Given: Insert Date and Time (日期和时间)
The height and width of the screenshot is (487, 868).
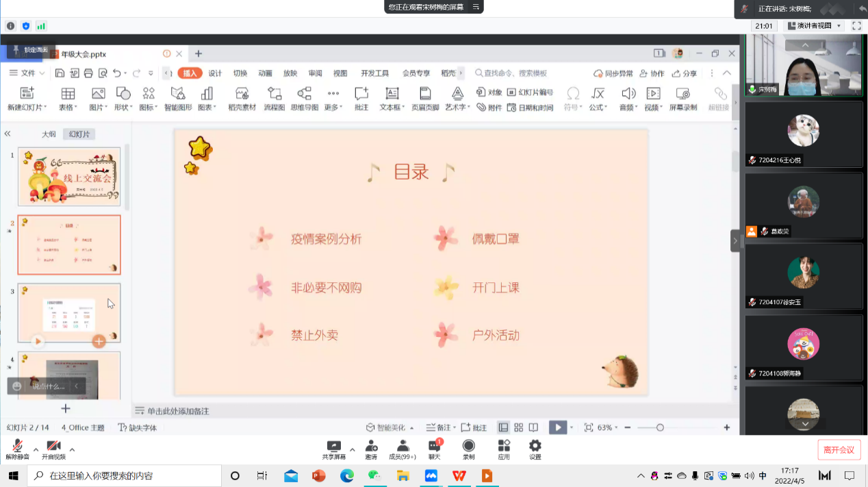Looking at the screenshot, I should point(531,108).
